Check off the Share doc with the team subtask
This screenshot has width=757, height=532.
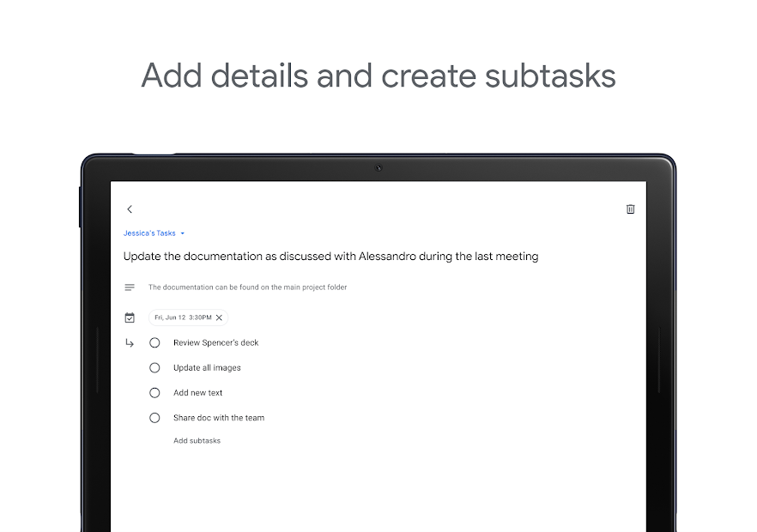154,418
